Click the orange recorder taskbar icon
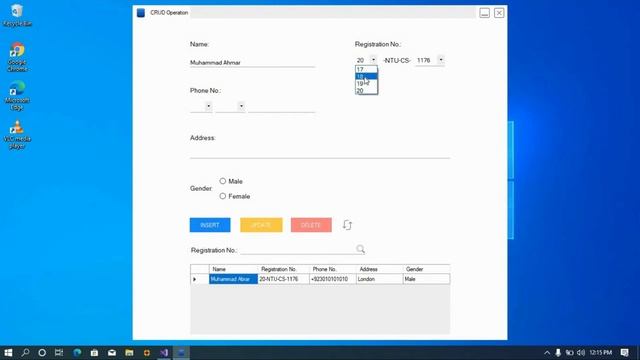 147,353
